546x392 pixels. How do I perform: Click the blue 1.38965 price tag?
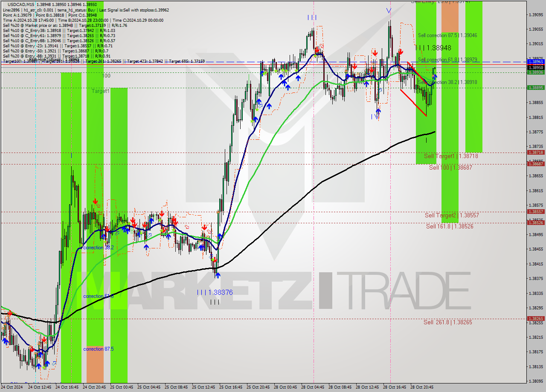536,62
